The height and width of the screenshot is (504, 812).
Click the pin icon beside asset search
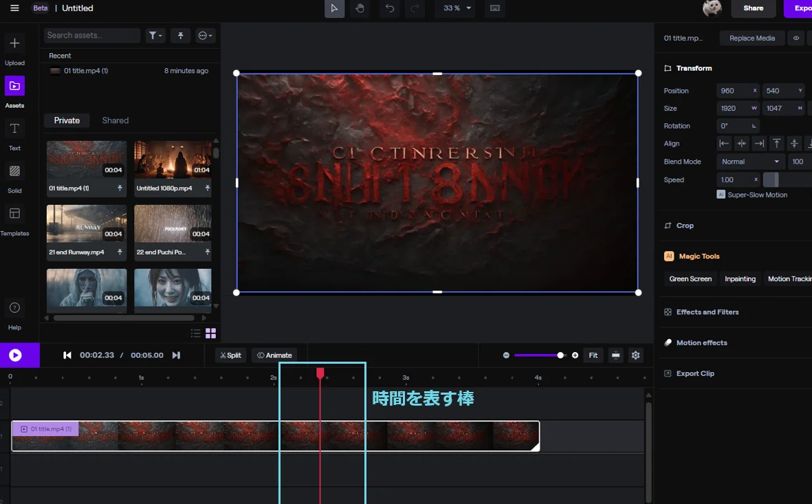tap(180, 35)
